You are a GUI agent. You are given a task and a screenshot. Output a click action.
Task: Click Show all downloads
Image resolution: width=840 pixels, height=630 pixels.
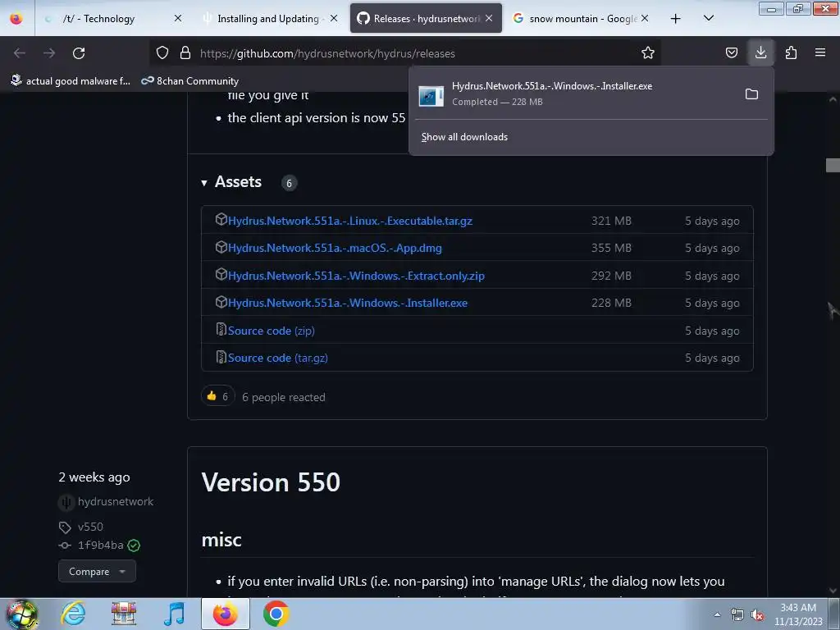464,137
